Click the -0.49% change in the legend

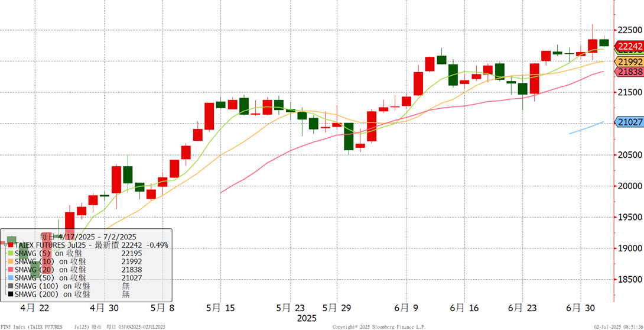tap(158, 245)
